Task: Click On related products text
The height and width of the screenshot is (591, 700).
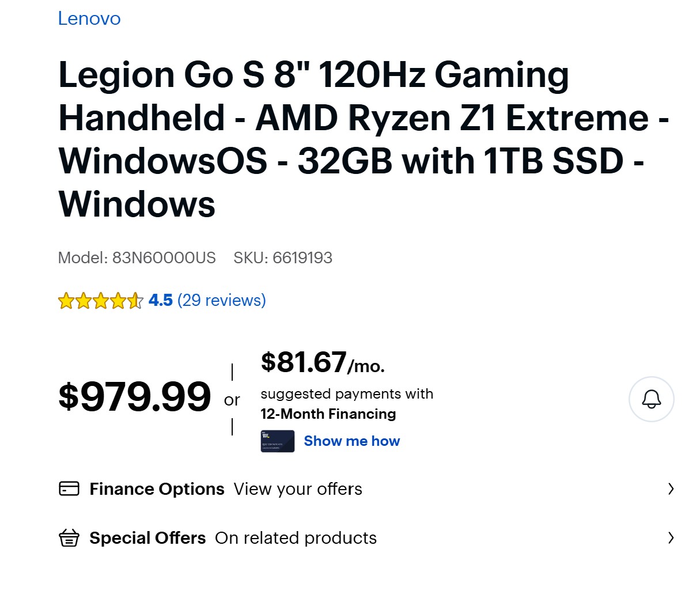Action: point(296,538)
